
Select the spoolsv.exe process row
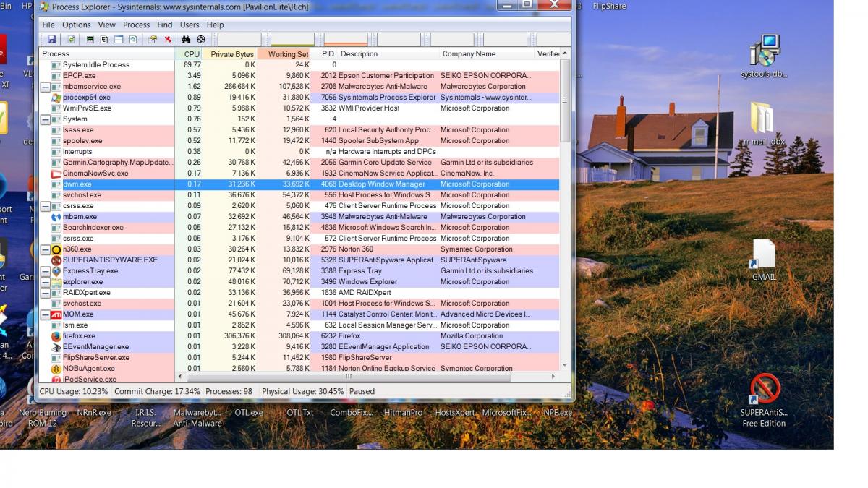[x=299, y=141]
